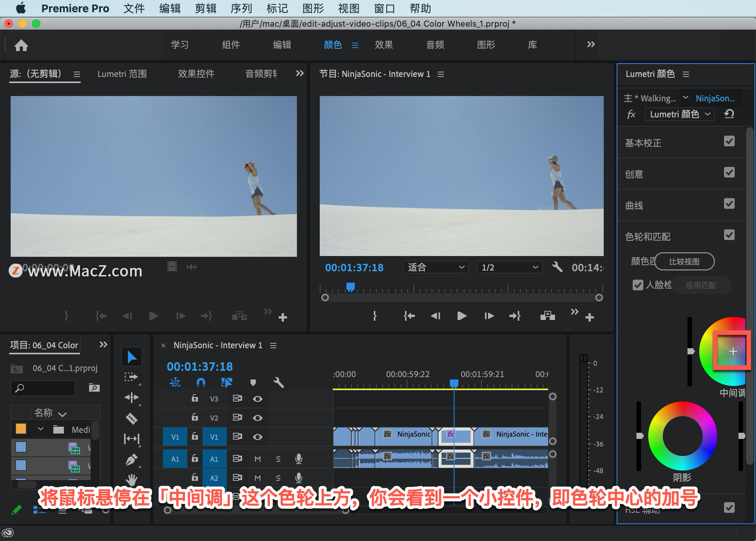Click the Project panel search field

point(43,388)
